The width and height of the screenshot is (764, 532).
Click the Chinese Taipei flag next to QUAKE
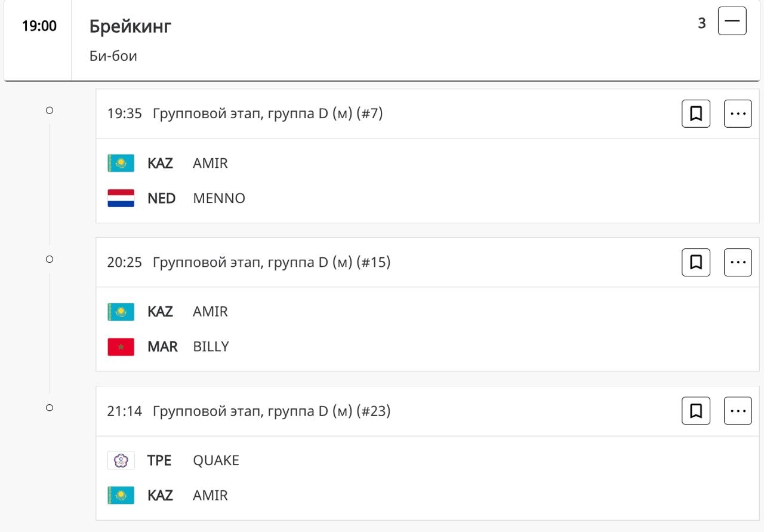121,460
